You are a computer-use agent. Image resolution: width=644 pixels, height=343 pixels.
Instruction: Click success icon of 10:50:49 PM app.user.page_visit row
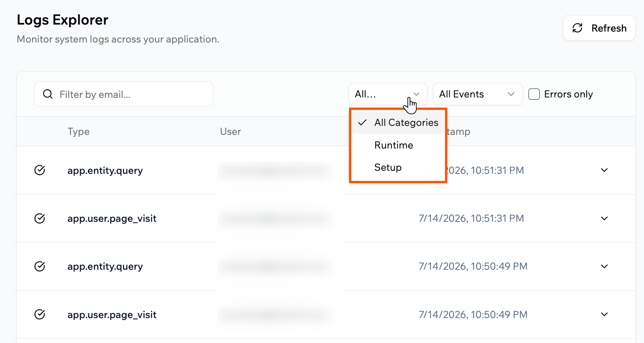[40, 315]
